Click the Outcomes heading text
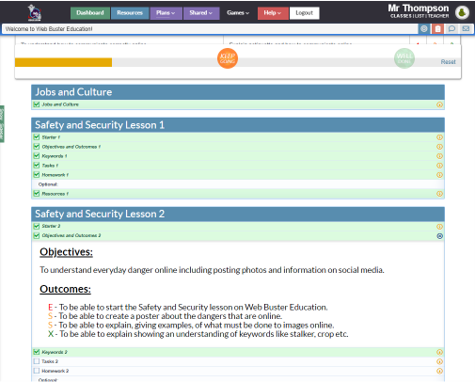The image size is (475, 383). pyautogui.click(x=65, y=289)
